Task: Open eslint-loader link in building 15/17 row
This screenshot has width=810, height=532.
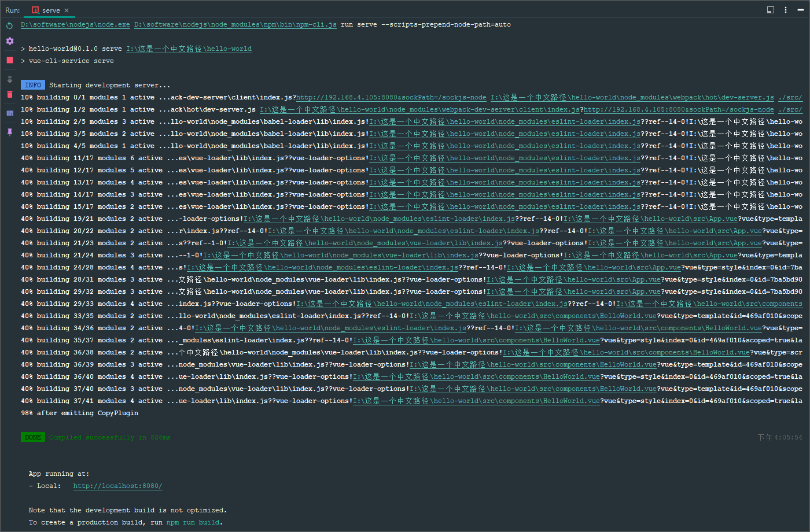Action: (x=505, y=207)
